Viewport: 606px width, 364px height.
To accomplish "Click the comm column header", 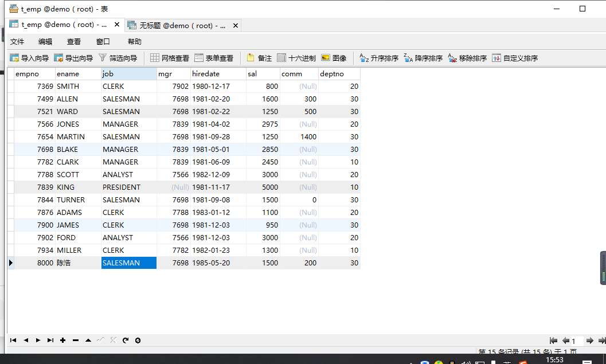I will [x=299, y=74].
